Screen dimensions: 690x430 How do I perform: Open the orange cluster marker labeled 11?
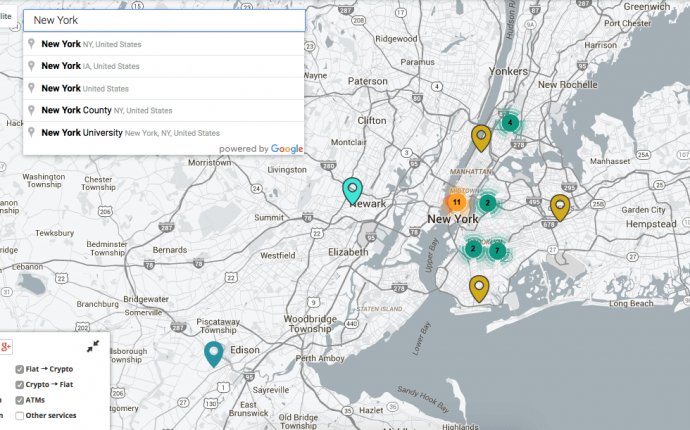click(x=457, y=202)
